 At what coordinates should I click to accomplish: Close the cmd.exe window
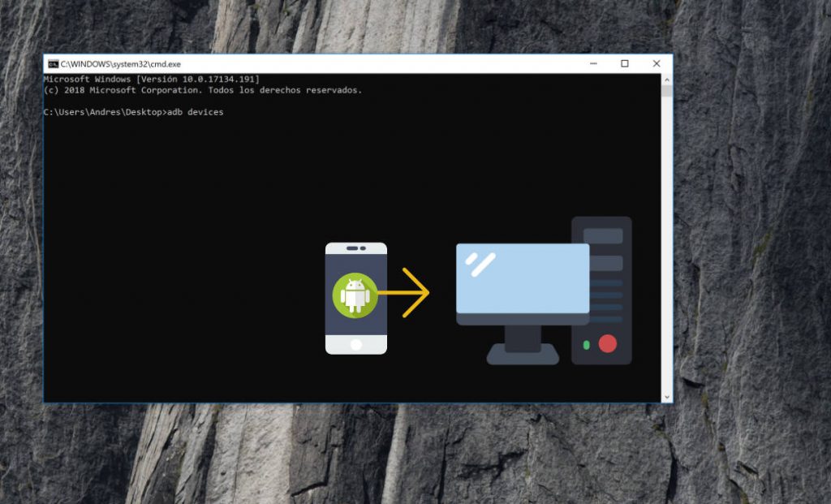pyautogui.click(x=656, y=64)
